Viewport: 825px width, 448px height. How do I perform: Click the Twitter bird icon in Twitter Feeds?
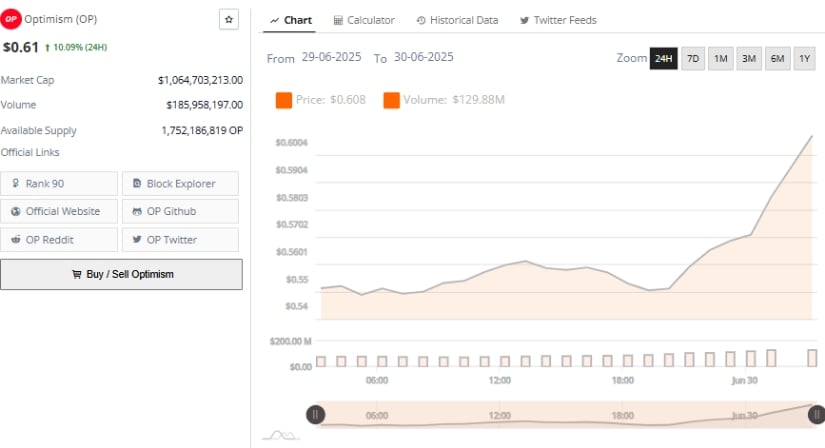tap(525, 21)
